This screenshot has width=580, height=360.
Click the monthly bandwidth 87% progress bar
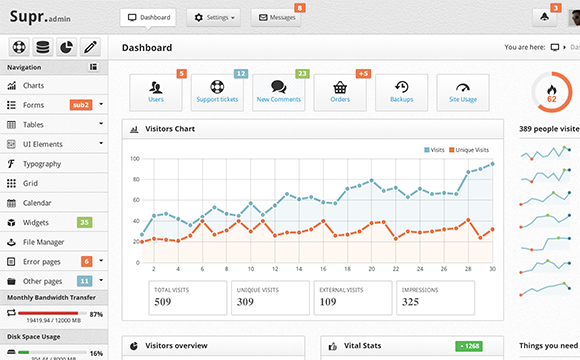52,313
